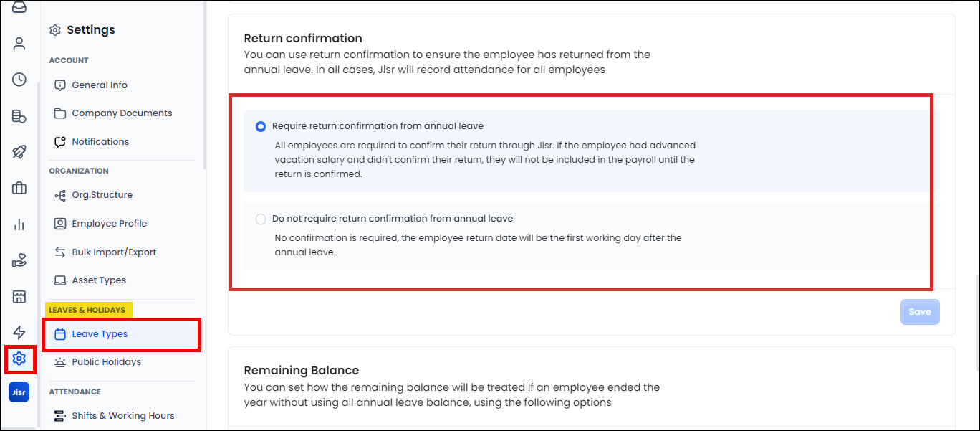Click the rocket icon in left rail

pyautogui.click(x=19, y=152)
